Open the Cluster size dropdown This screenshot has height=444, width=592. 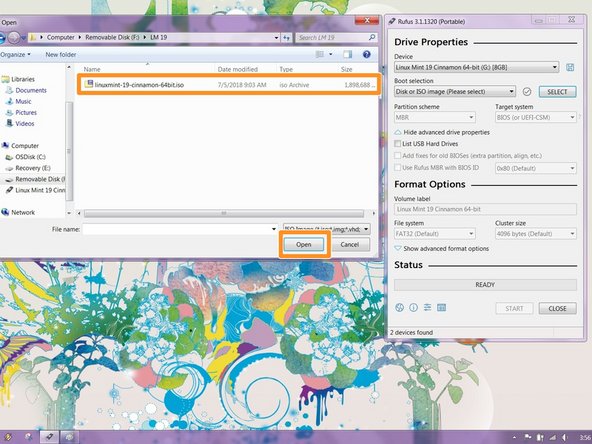pos(536,234)
